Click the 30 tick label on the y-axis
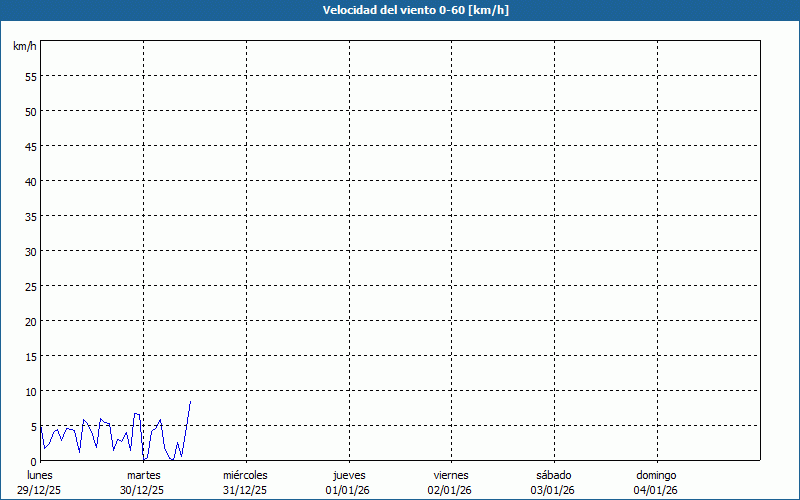 tap(30, 251)
